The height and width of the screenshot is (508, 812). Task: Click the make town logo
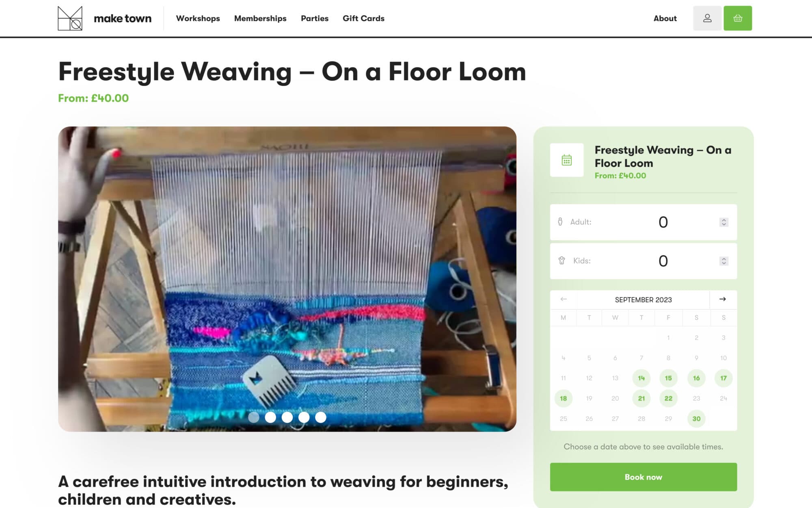tap(105, 18)
